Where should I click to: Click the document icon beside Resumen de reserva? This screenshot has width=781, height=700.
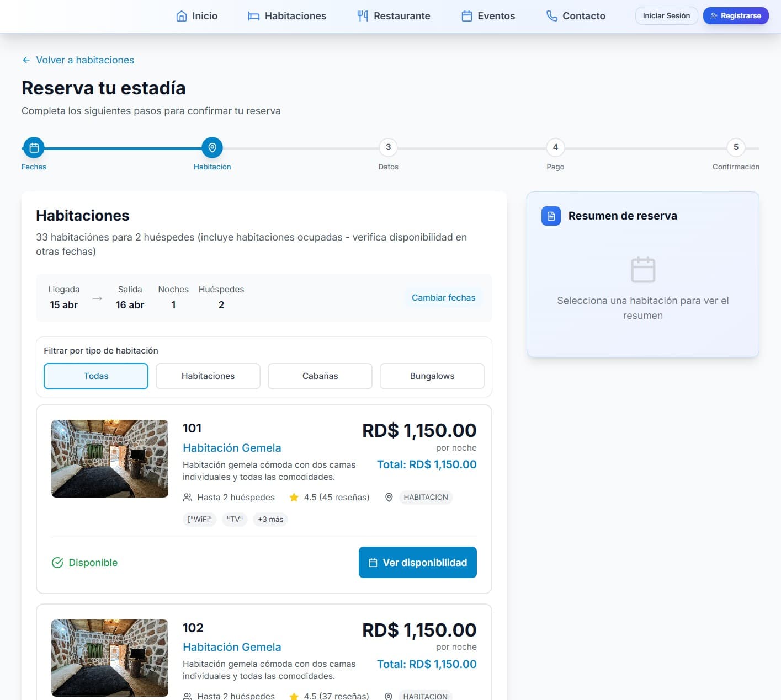(x=551, y=216)
